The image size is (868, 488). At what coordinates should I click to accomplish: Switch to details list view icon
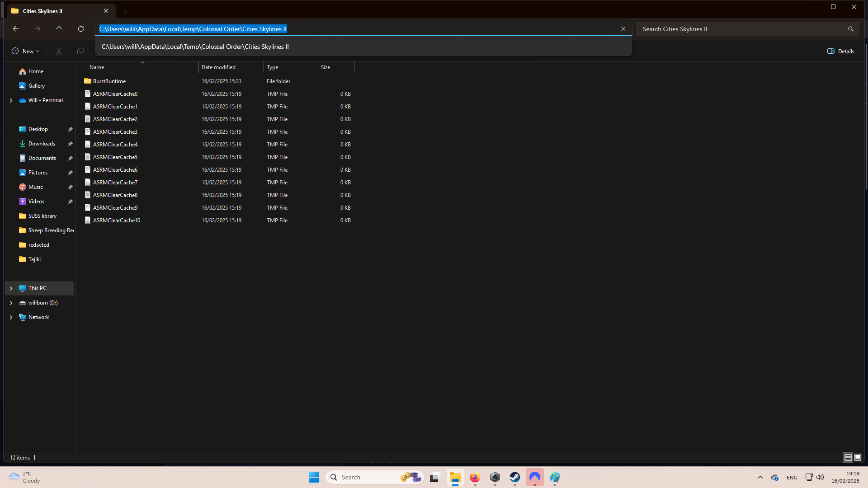pyautogui.click(x=848, y=457)
